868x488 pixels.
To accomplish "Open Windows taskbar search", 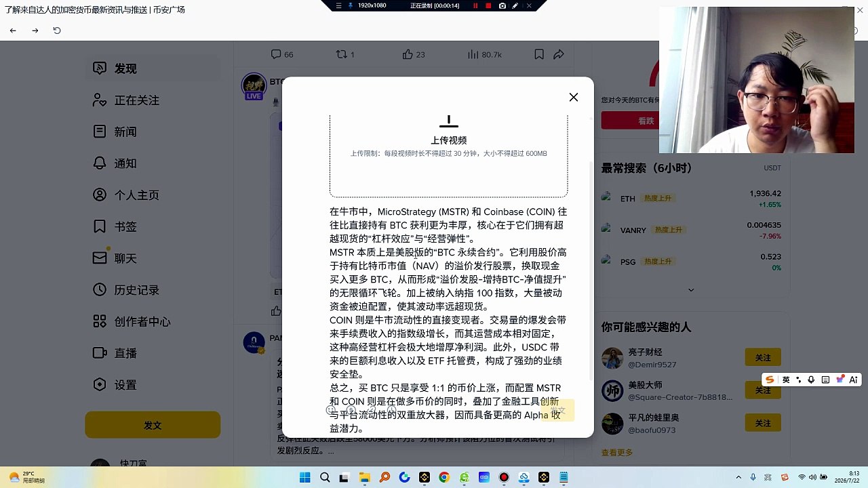I will 325,477.
